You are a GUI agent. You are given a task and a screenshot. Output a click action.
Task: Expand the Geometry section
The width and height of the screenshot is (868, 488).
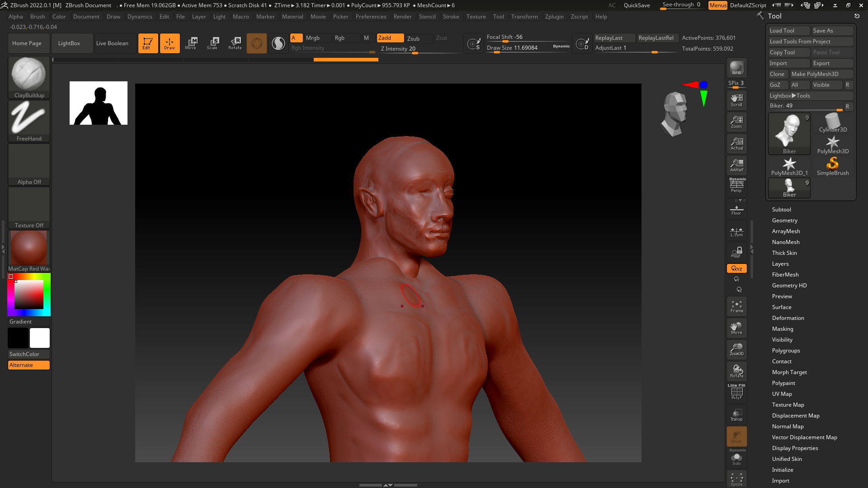point(784,221)
